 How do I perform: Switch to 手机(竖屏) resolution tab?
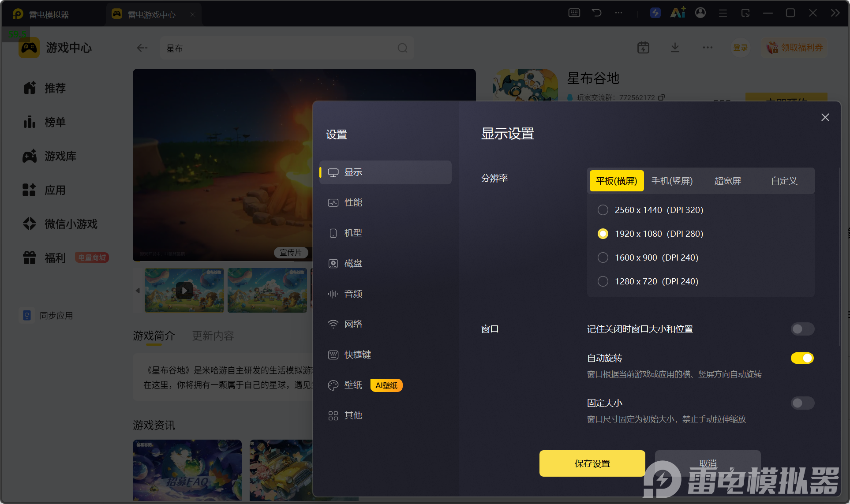(672, 181)
